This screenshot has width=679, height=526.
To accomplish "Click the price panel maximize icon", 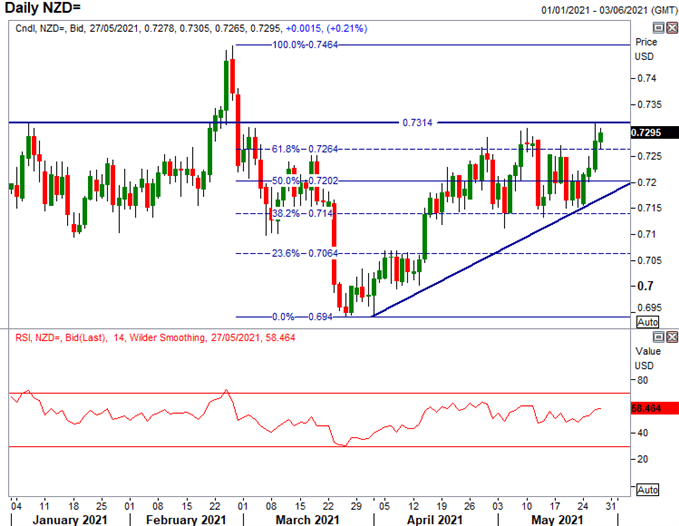I will click(x=658, y=28).
